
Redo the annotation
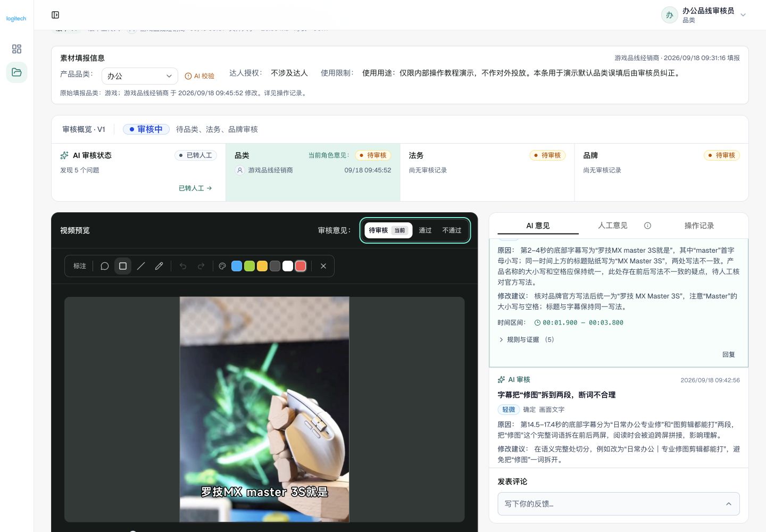click(x=201, y=266)
